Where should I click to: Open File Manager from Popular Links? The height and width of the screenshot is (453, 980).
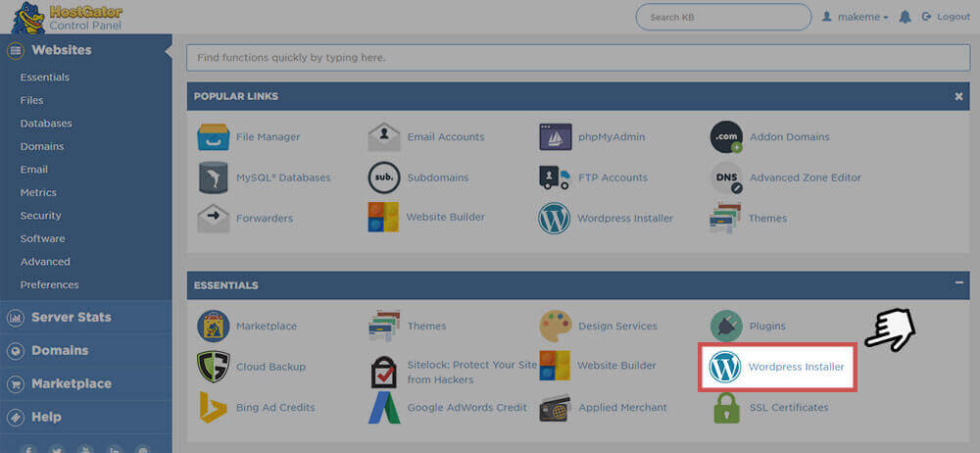coord(213,137)
